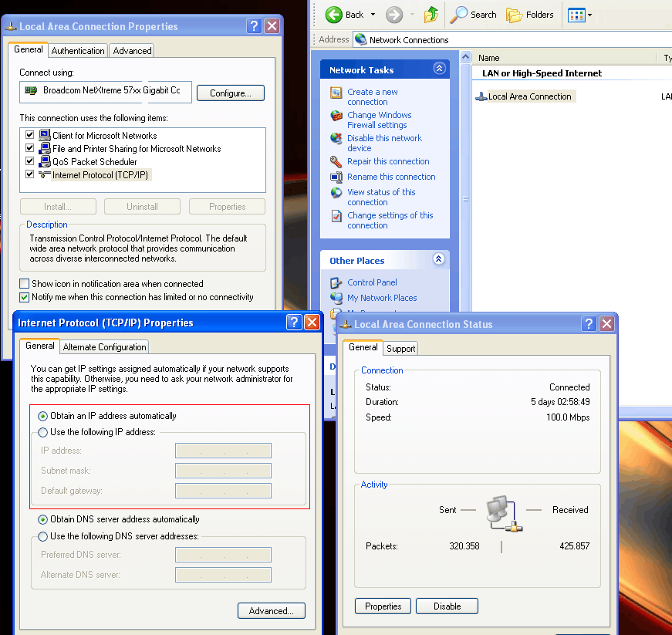The width and height of the screenshot is (672, 635).
Task: Select Use the following DNS server addresses radio
Action: pyautogui.click(x=43, y=536)
